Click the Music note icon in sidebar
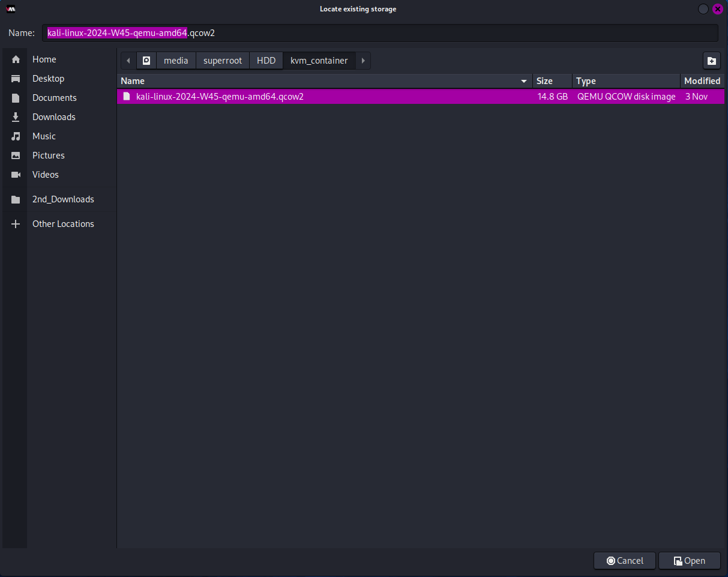The image size is (728, 577). coord(16,136)
